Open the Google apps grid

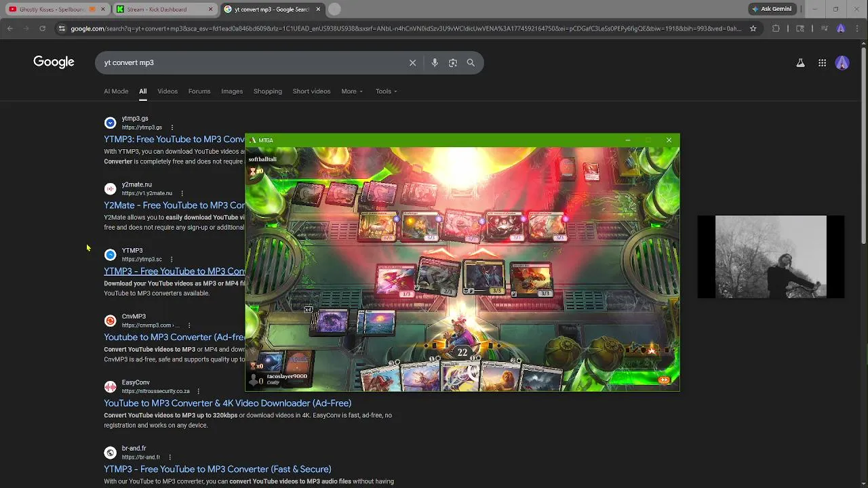(x=822, y=63)
